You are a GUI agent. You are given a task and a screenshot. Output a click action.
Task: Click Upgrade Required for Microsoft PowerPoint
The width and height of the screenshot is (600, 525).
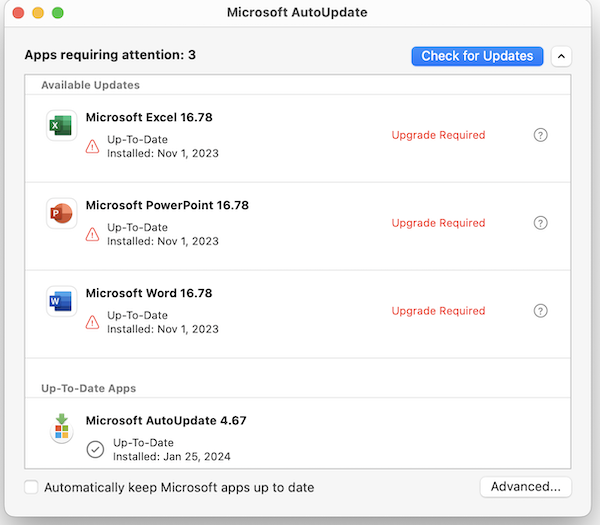pos(438,223)
